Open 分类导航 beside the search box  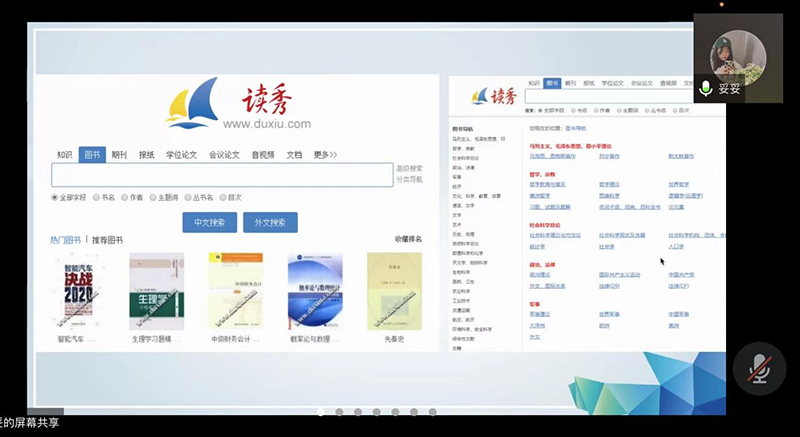coord(410,179)
